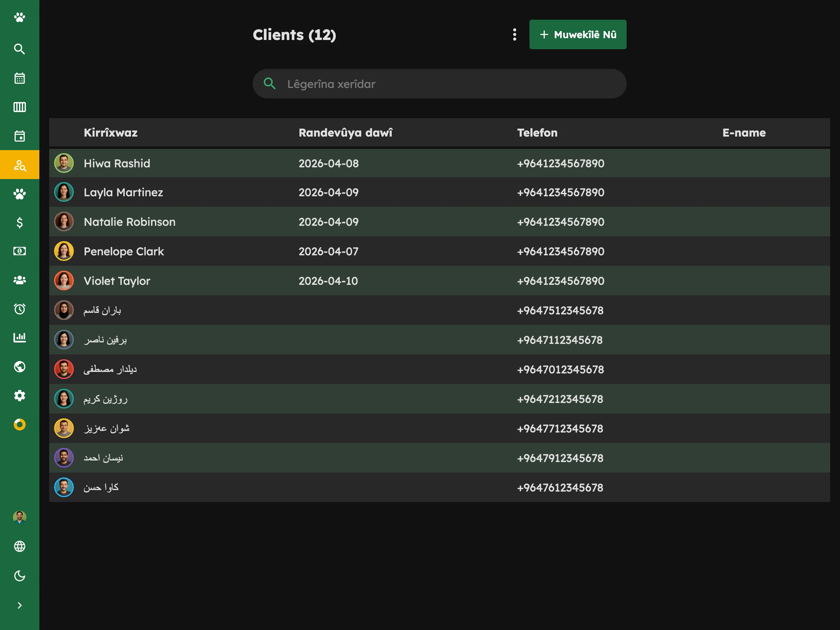Open the dollar sign icon in sidebar
Screen dimensions: 840x630
click(19, 223)
